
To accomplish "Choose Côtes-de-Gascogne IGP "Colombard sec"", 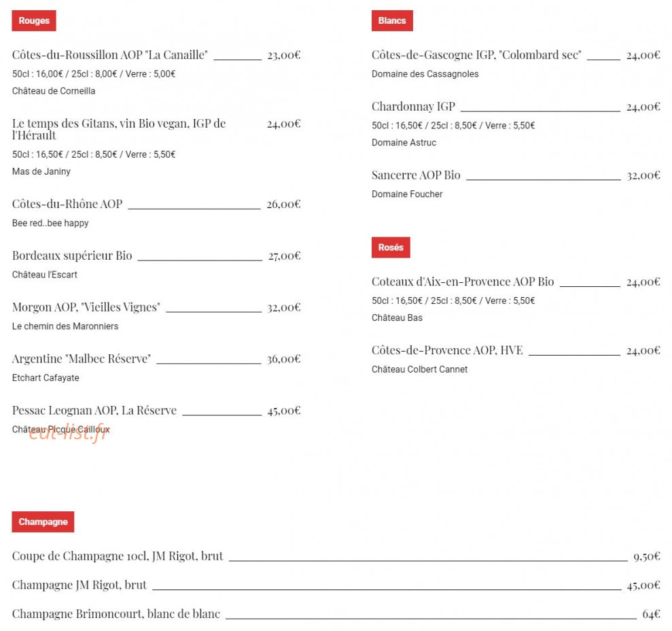I will coord(476,55).
